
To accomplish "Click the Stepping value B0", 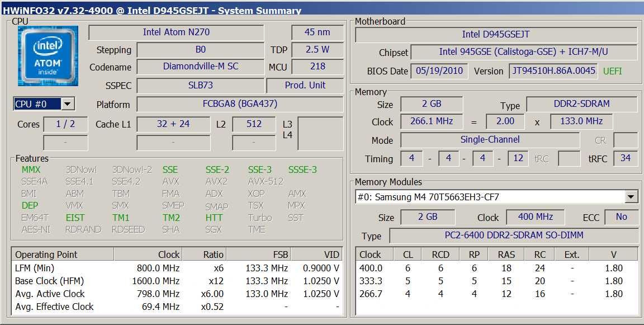I will 201,50.
